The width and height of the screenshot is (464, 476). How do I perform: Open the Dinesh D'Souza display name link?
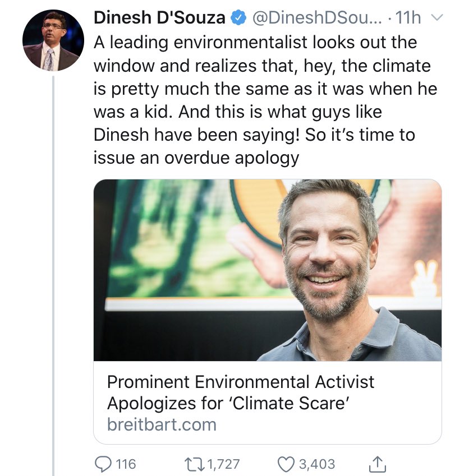(159, 19)
